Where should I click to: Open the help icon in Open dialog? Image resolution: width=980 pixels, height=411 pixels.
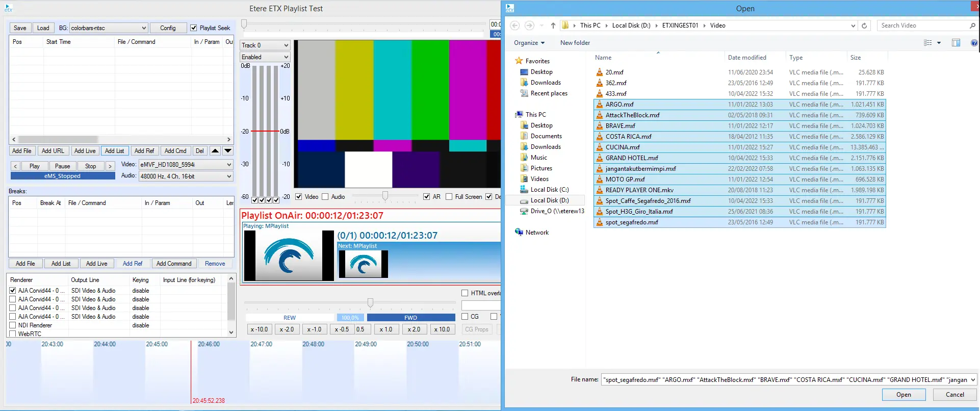[x=974, y=43]
